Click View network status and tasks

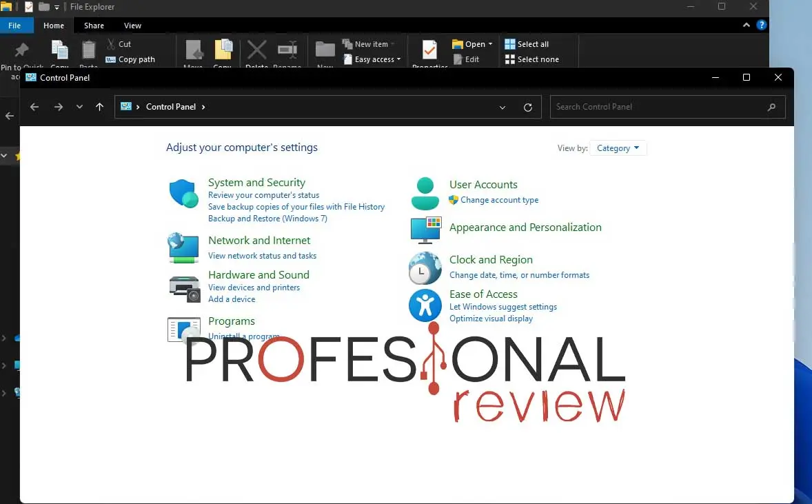pos(262,256)
